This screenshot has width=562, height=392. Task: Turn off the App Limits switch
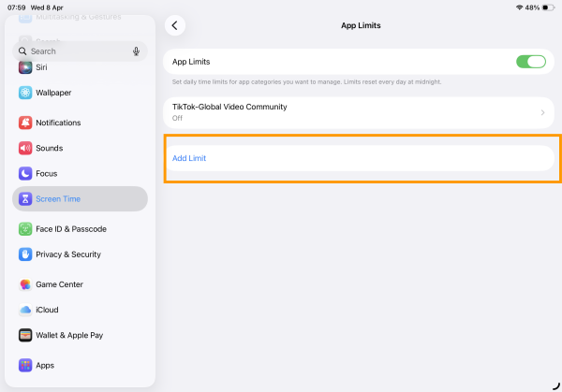point(531,62)
